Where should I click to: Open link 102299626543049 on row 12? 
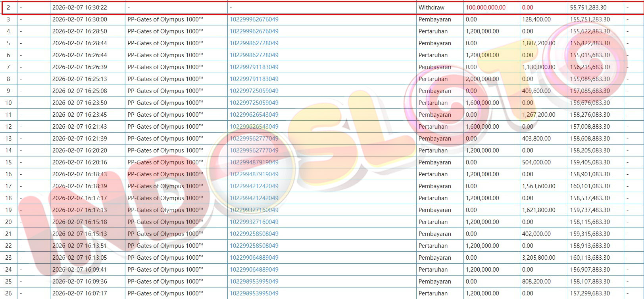[254, 127]
